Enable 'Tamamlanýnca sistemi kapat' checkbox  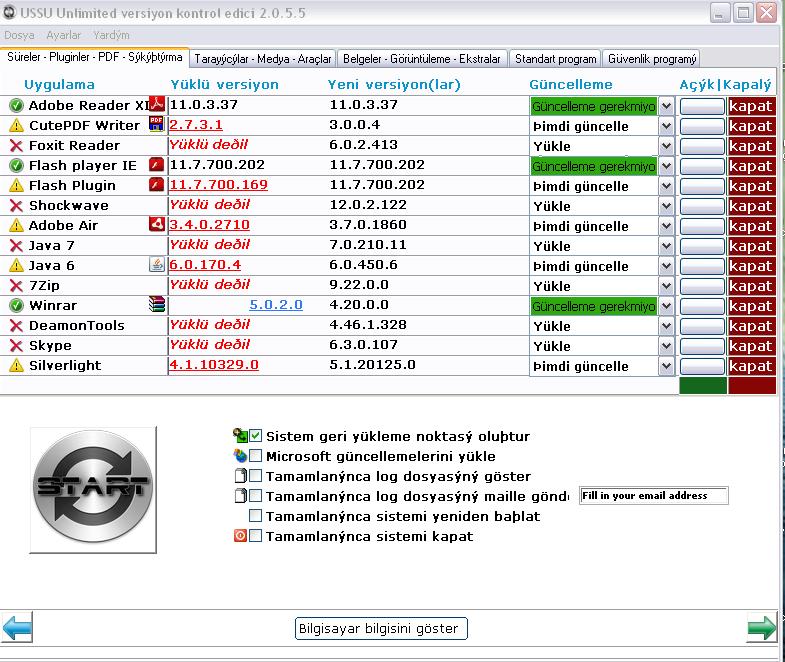tap(255, 536)
